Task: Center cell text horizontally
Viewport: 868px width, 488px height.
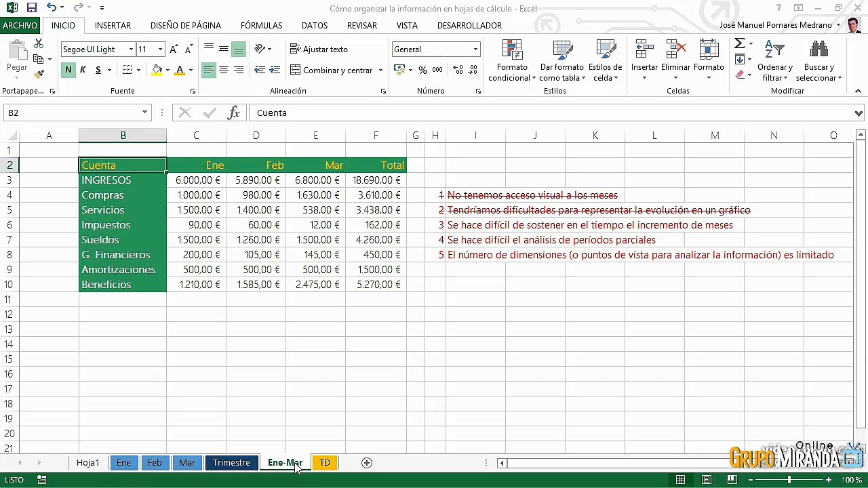Action: (224, 70)
